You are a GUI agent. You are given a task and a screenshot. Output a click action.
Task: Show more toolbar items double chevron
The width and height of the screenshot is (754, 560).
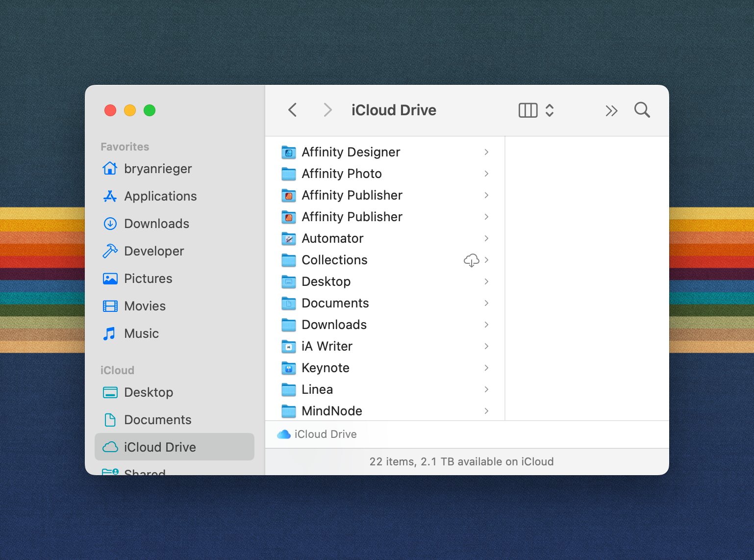[611, 111]
